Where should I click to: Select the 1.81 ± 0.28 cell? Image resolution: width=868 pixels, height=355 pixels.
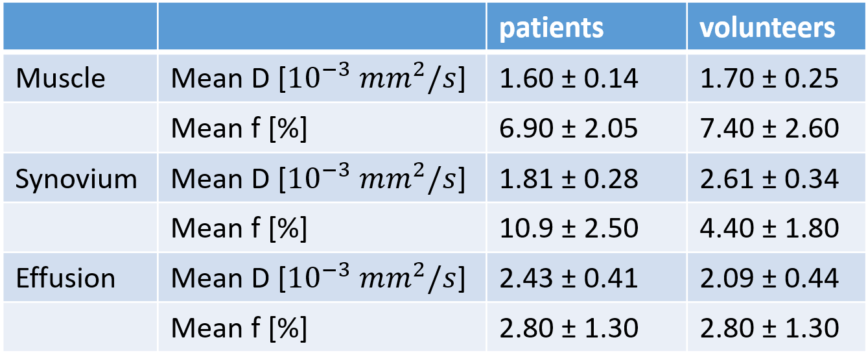point(569,178)
